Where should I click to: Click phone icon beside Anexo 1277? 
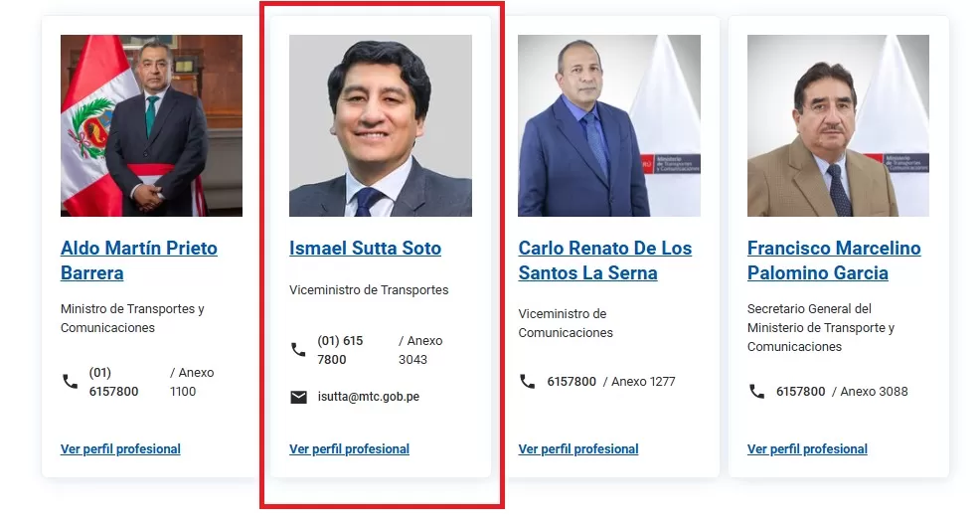point(528,381)
